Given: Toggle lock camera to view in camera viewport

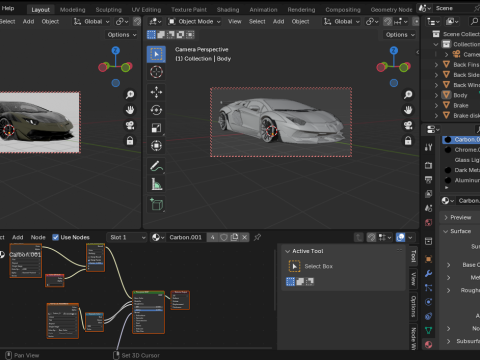Looking at the screenshot, I should (408, 141).
